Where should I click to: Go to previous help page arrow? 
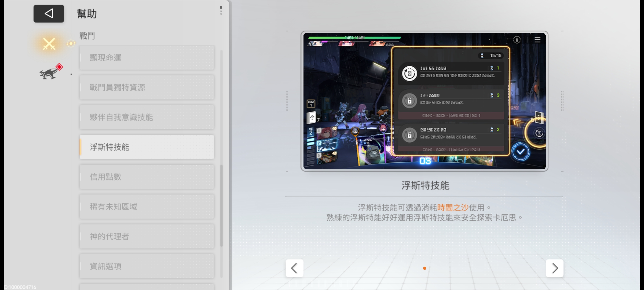point(294,268)
